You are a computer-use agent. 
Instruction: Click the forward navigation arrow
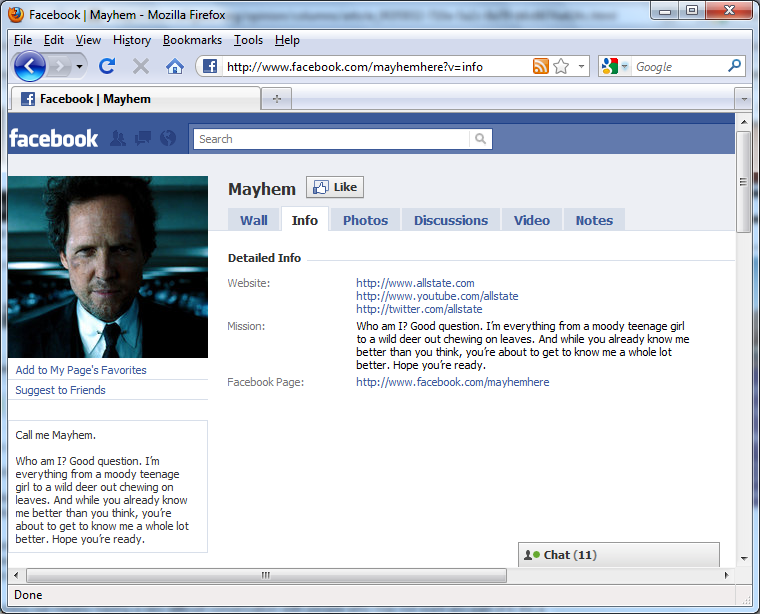click(60, 66)
